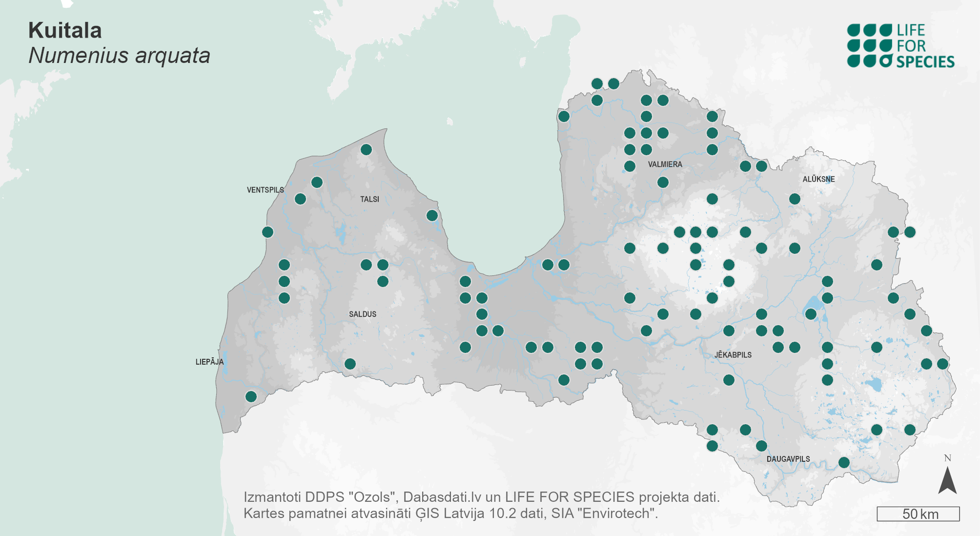Click the 50 km scale bar
Viewport: 980px width, 536px height.
[918, 514]
